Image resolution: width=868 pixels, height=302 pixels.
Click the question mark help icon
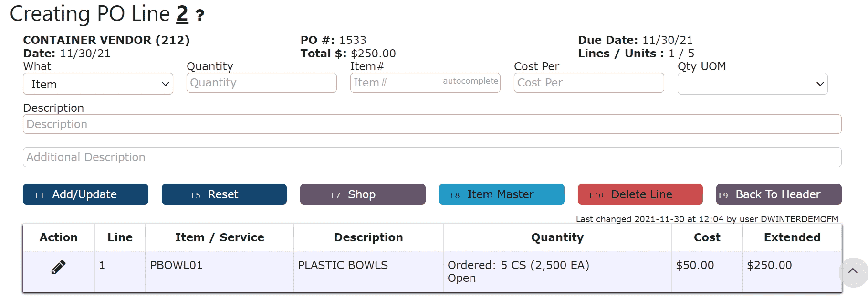(x=200, y=16)
